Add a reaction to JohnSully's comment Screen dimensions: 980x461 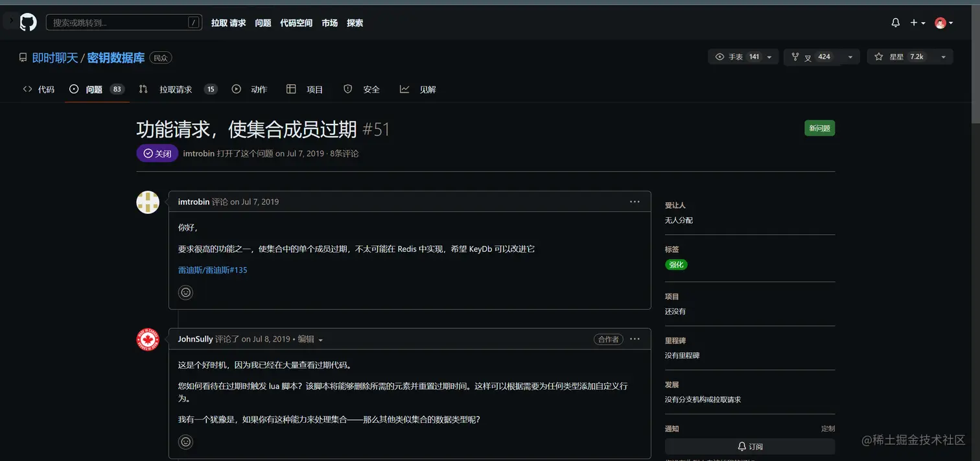(x=186, y=442)
